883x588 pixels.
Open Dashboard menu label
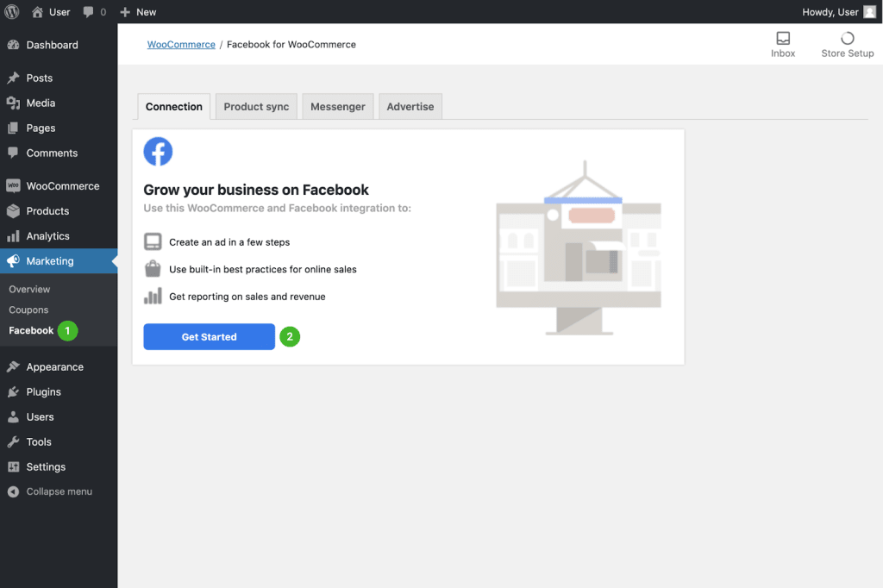(53, 45)
